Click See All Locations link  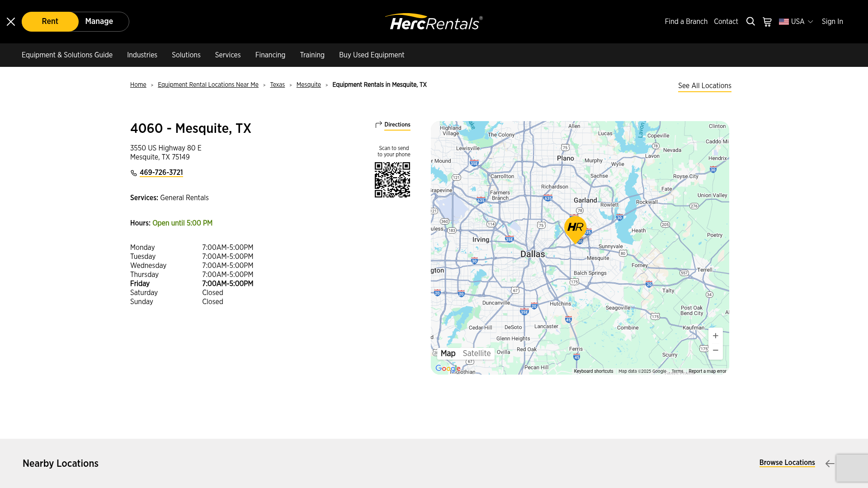coord(704,86)
